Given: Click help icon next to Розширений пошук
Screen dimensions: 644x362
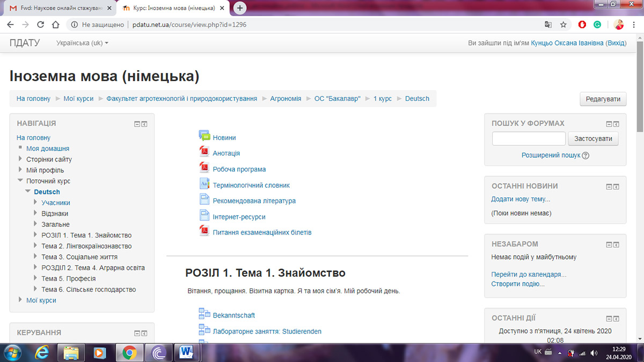Looking at the screenshot, I should 586,156.
